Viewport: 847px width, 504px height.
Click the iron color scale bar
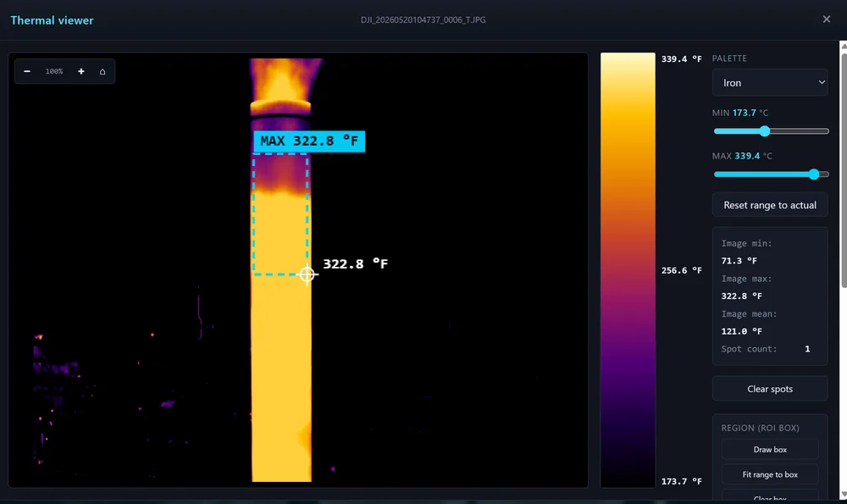click(628, 269)
